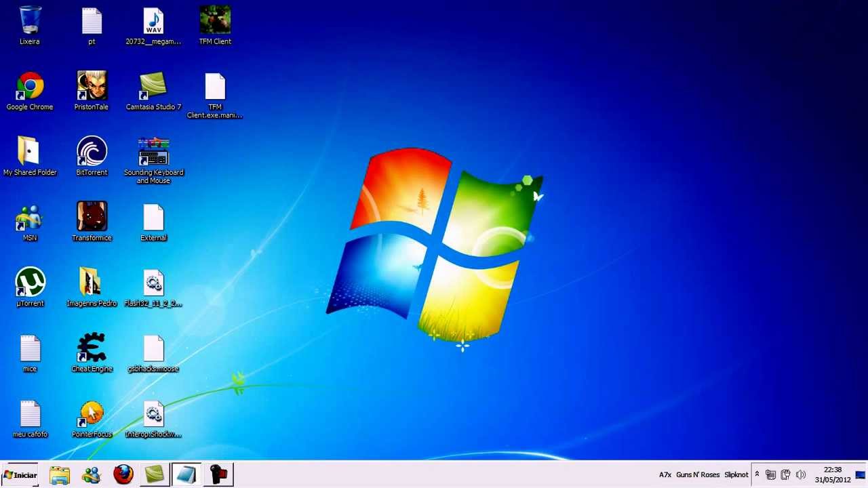Viewport: 868px width, 488px height.
Task: Launch Camtasia Studio 7
Action: (x=153, y=91)
